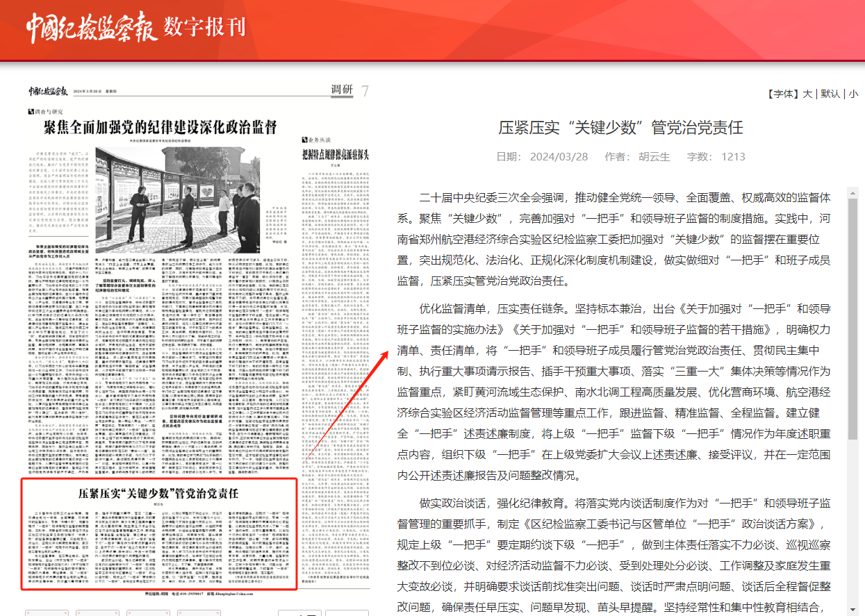
Task: Set font size to 大
Action: (807, 94)
